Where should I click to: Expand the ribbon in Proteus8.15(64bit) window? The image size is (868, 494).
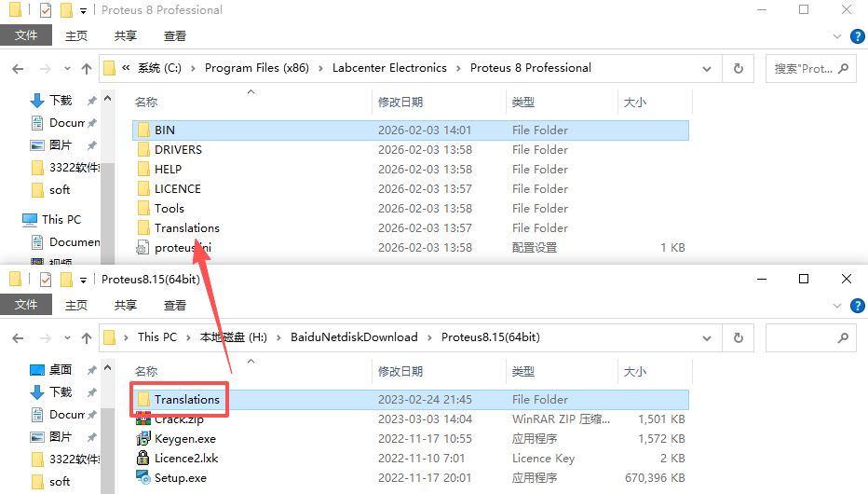(837, 306)
